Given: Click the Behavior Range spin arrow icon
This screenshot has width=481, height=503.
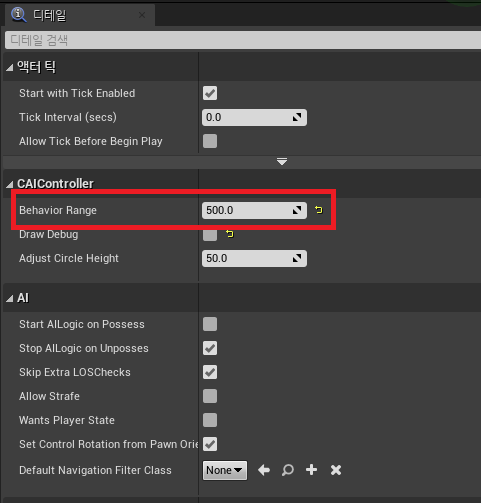Looking at the screenshot, I should (x=297, y=210).
